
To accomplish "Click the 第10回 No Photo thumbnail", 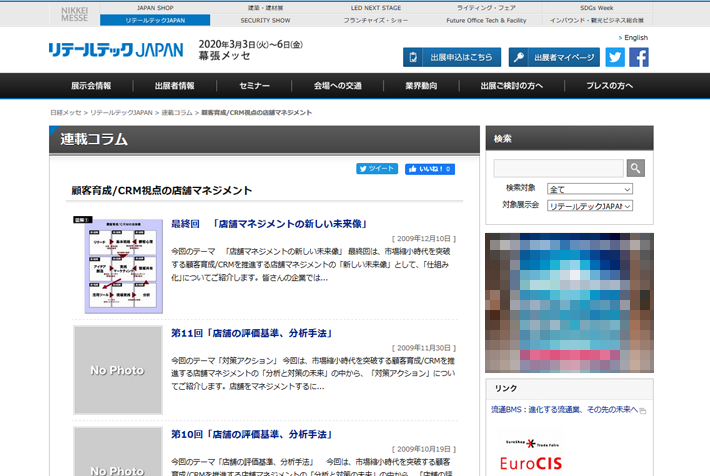I will 118,451.
